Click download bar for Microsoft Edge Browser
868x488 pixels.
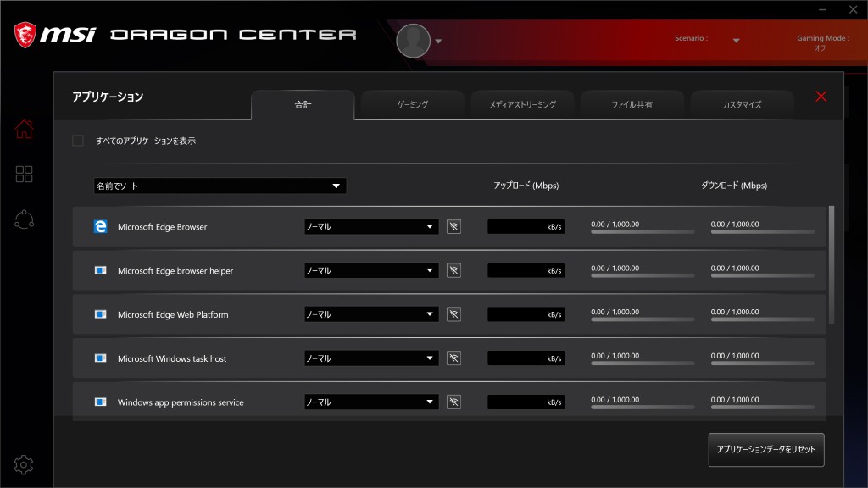[x=763, y=231]
